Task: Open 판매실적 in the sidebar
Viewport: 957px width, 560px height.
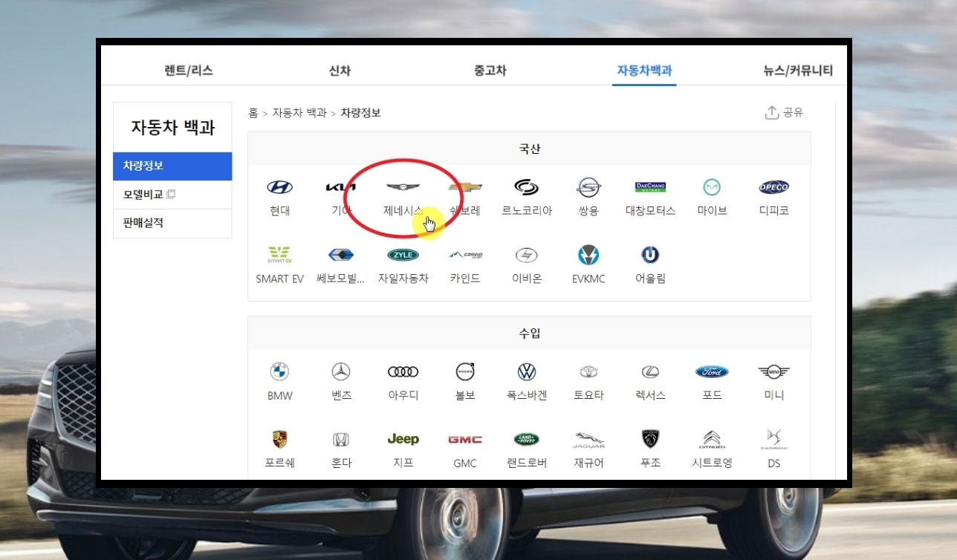Action: pos(172,223)
